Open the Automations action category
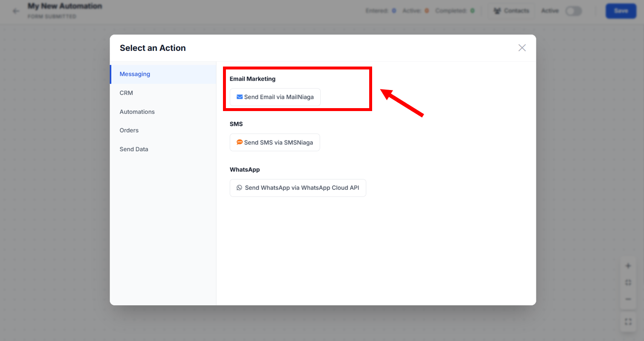 [x=137, y=112]
